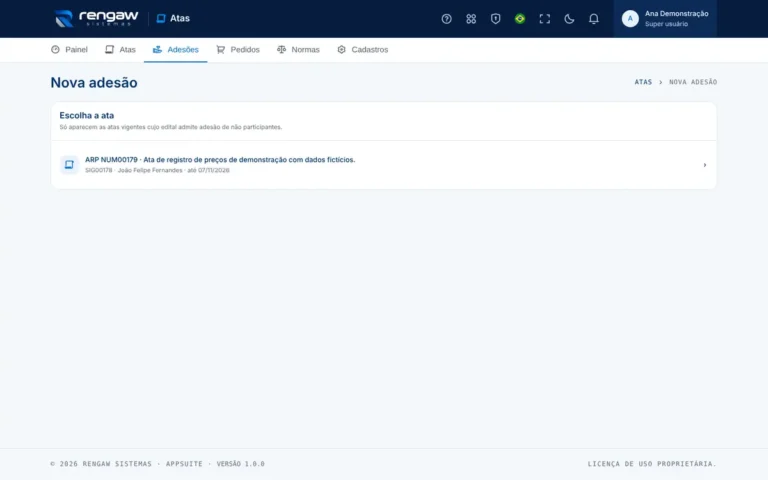
Task: Select ARP NUM00179 ata row title
Action: 220,160
